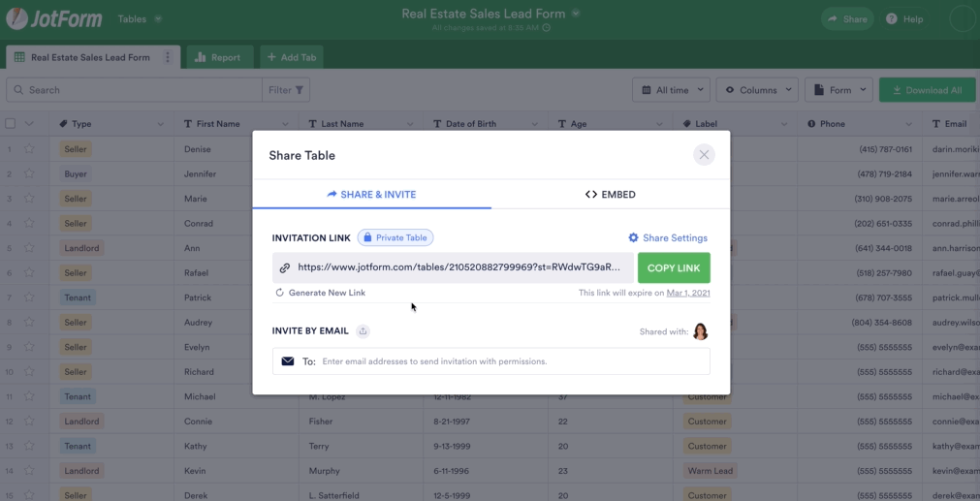Viewport: 980px width, 501px height.
Task: Open the Report tab
Action: [x=218, y=57]
